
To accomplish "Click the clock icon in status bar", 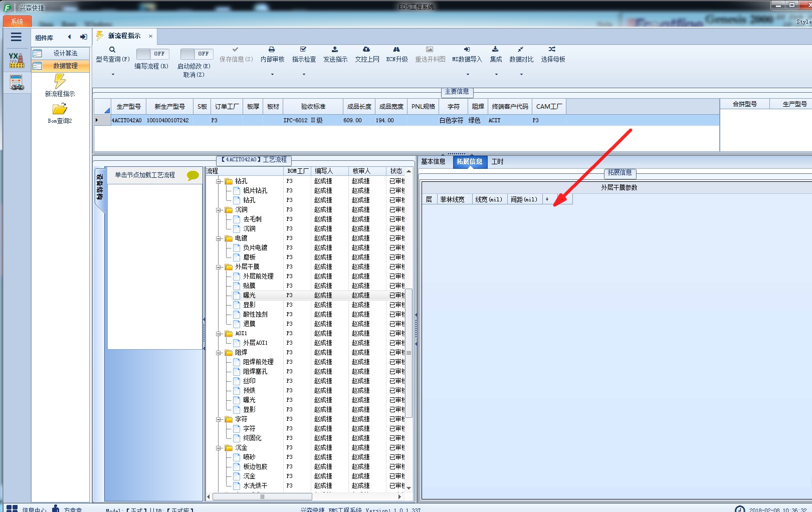I will tap(740, 509).
